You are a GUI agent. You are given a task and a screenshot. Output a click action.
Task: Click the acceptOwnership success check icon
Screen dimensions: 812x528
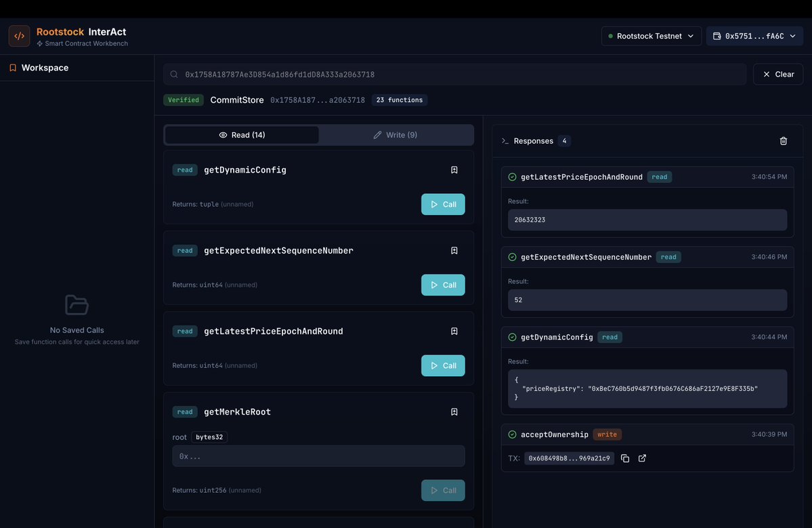pos(512,434)
